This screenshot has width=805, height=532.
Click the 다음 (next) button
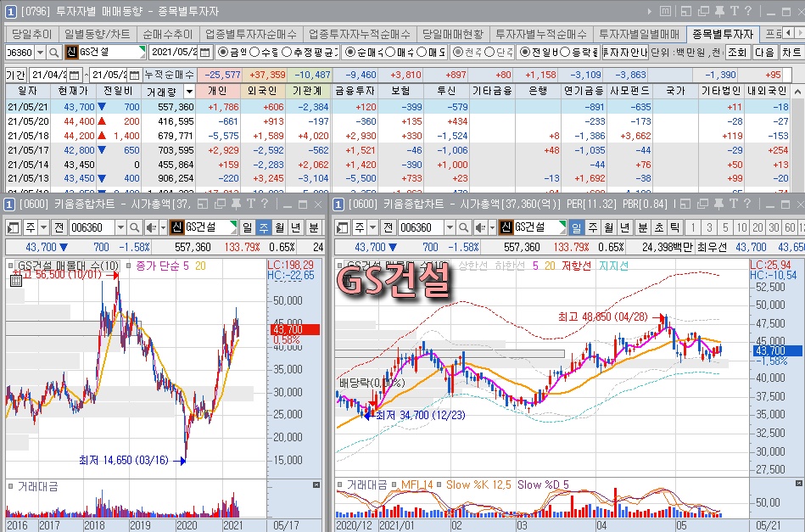click(x=764, y=53)
